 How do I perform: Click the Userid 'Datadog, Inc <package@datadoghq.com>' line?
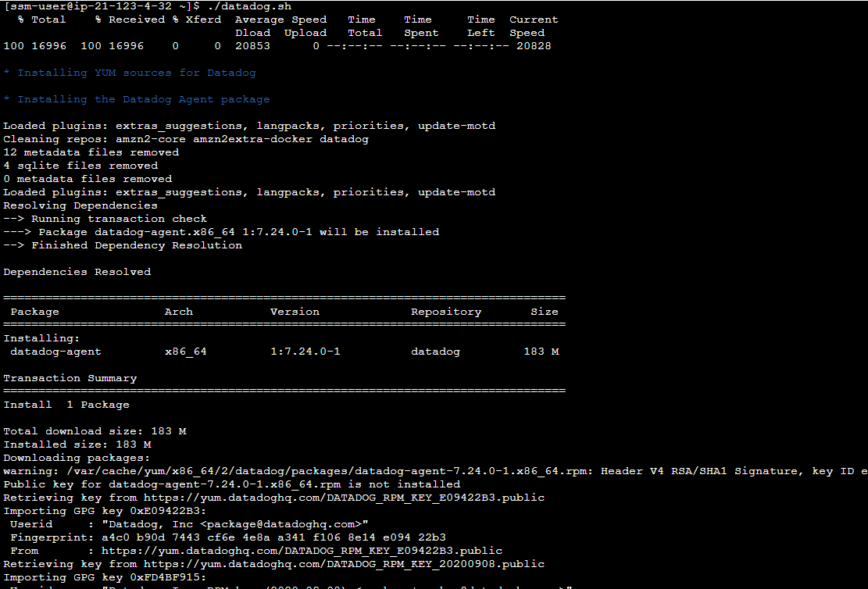[x=189, y=524]
